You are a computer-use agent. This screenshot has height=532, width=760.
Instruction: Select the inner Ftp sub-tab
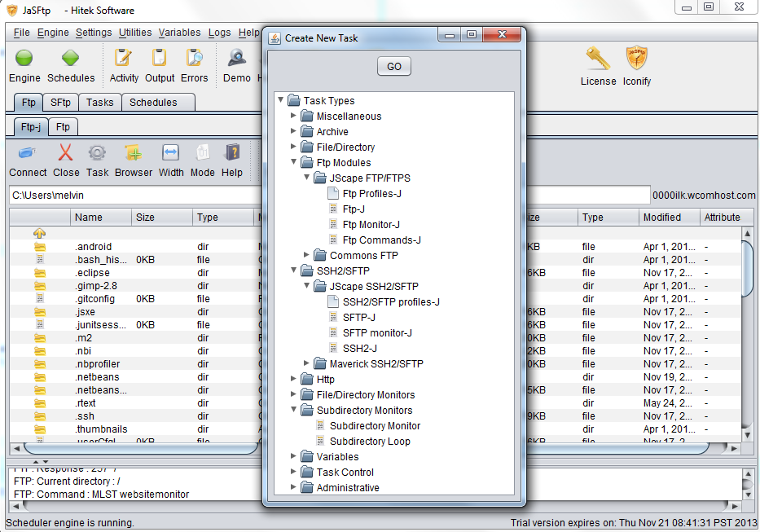tap(63, 127)
